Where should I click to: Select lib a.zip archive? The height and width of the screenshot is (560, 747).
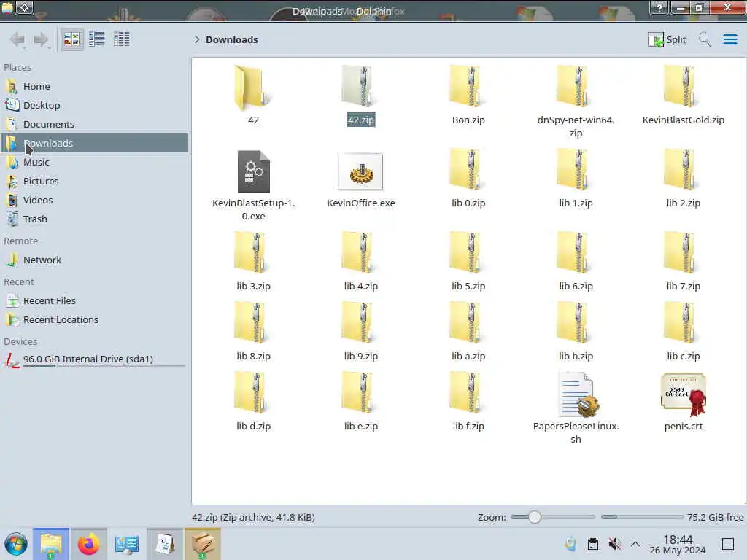pos(468,331)
